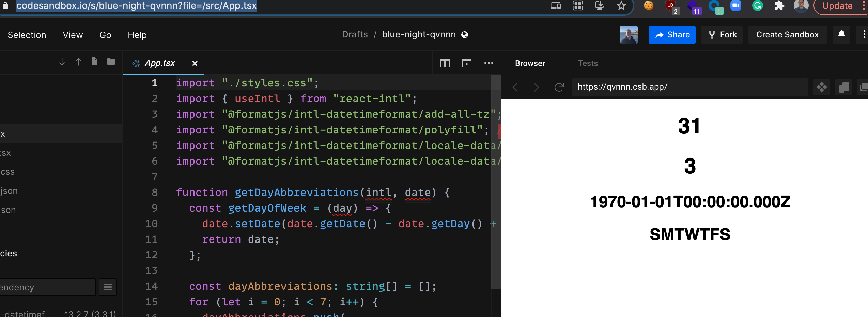Image resolution: width=868 pixels, height=317 pixels.
Task: Create a new file in the explorer
Action: tap(94, 62)
